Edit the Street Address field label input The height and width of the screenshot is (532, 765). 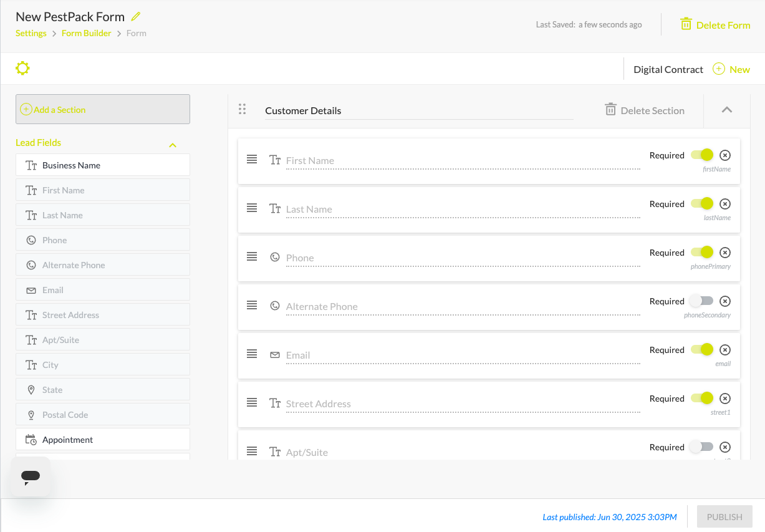463,404
